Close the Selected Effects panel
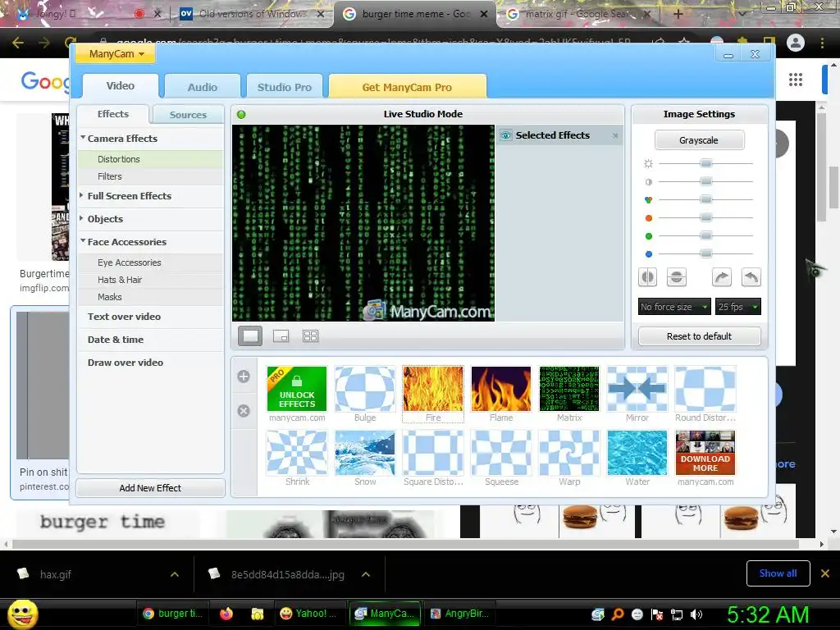This screenshot has width=840, height=630. click(615, 136)
